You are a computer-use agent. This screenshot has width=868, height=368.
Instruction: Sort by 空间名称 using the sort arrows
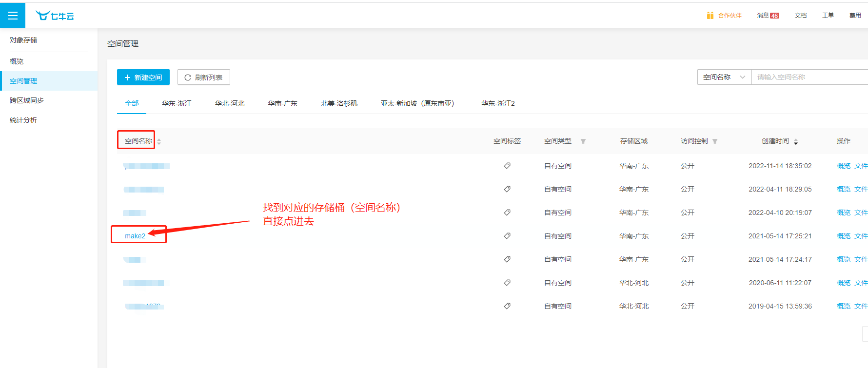click(x=159, y=141)
